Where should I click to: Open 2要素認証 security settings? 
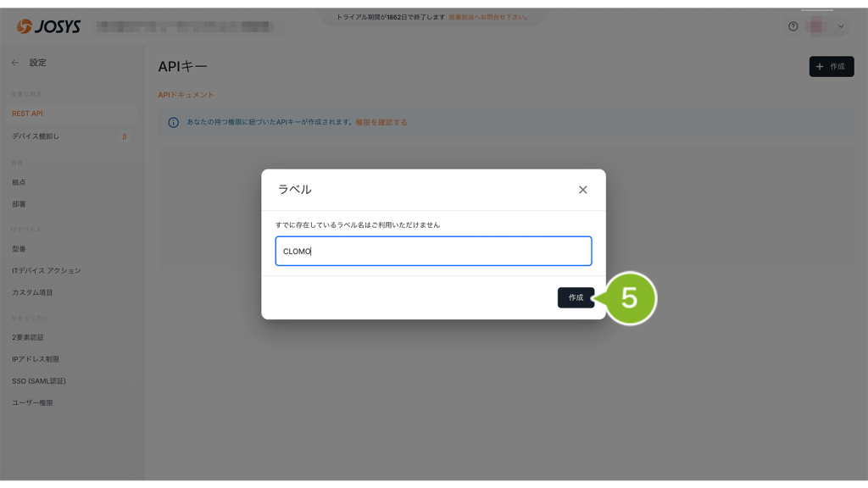pyautogui.click(x=30, y=337)
